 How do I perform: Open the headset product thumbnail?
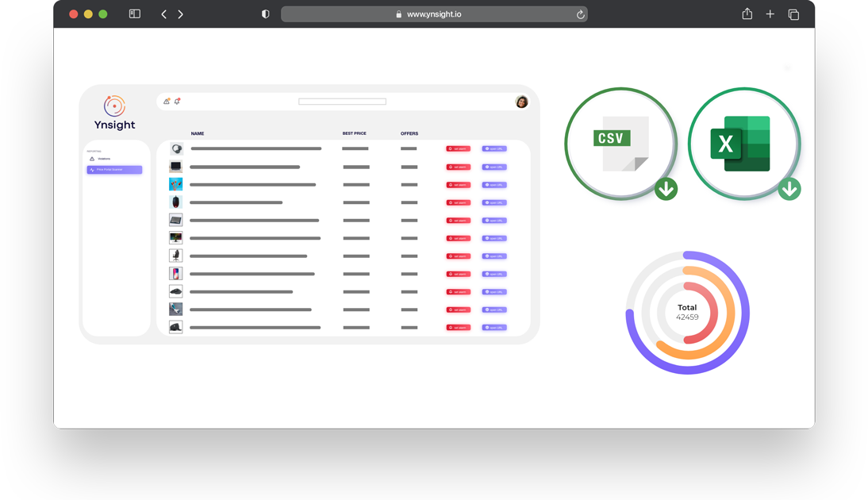pyautogui.click(x=176, y=148)
